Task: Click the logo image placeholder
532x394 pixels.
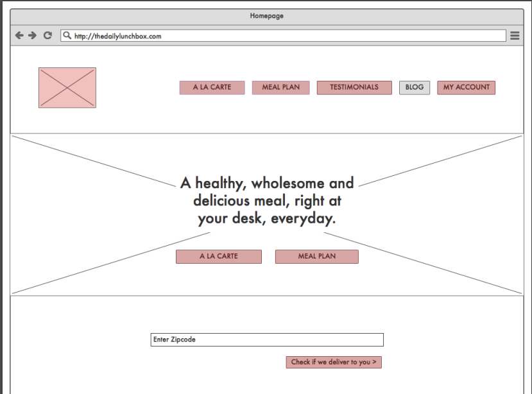Action: click(67, 87)
